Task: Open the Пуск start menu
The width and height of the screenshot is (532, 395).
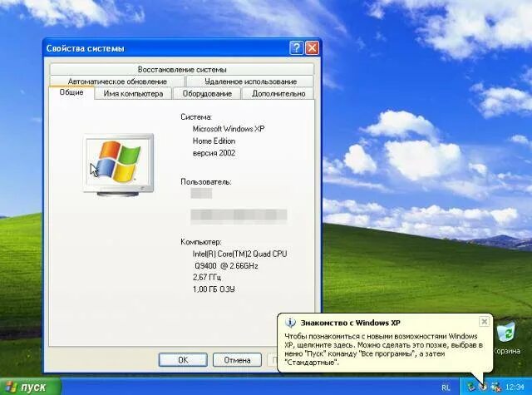Action: point(31,387)
